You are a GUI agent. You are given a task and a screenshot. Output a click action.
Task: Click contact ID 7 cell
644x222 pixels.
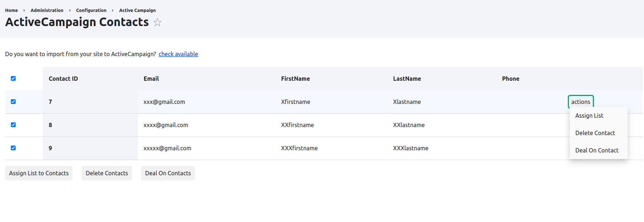90,102
